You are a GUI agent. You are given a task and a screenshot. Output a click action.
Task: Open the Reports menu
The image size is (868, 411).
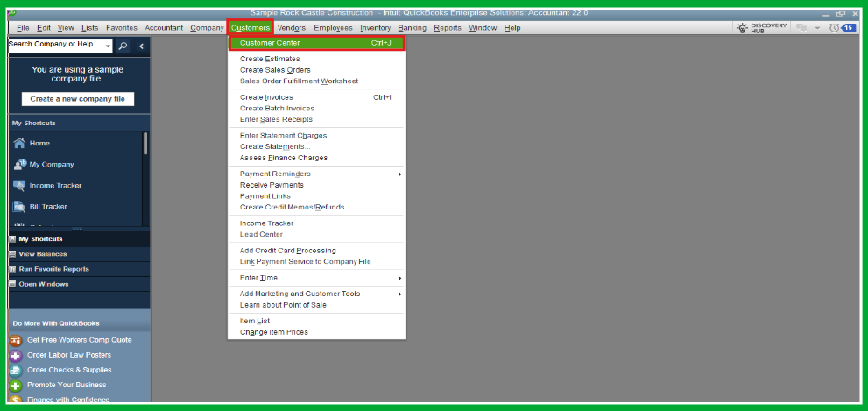pos(448,28)
